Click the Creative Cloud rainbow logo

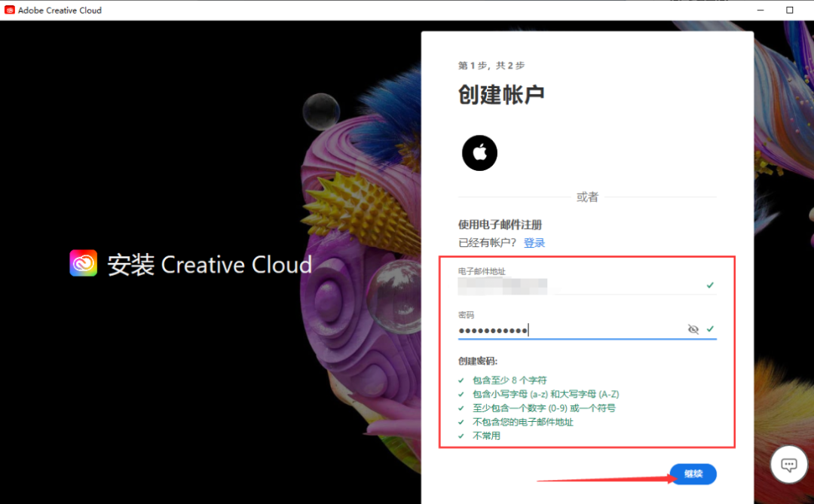(x=84, y=263)
